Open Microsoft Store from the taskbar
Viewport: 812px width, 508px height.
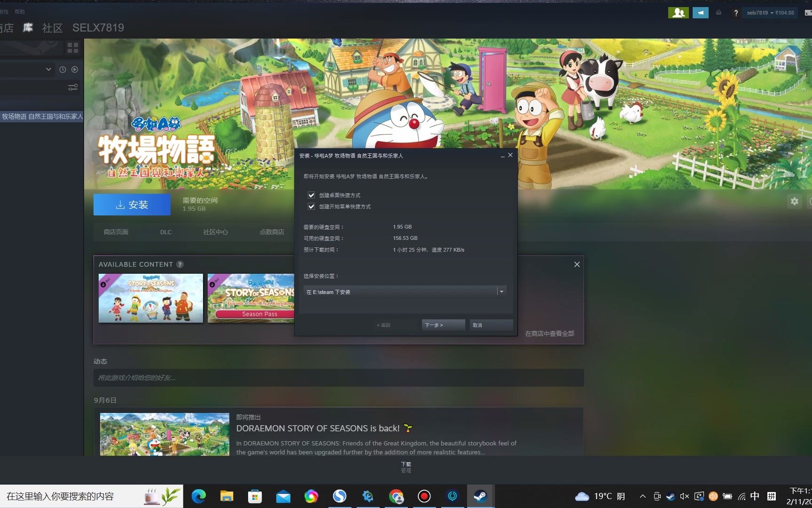[255, 496]
